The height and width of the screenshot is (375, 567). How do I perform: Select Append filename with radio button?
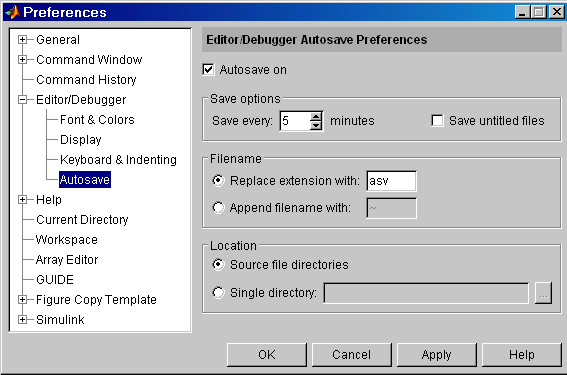[x=218, y=208]
